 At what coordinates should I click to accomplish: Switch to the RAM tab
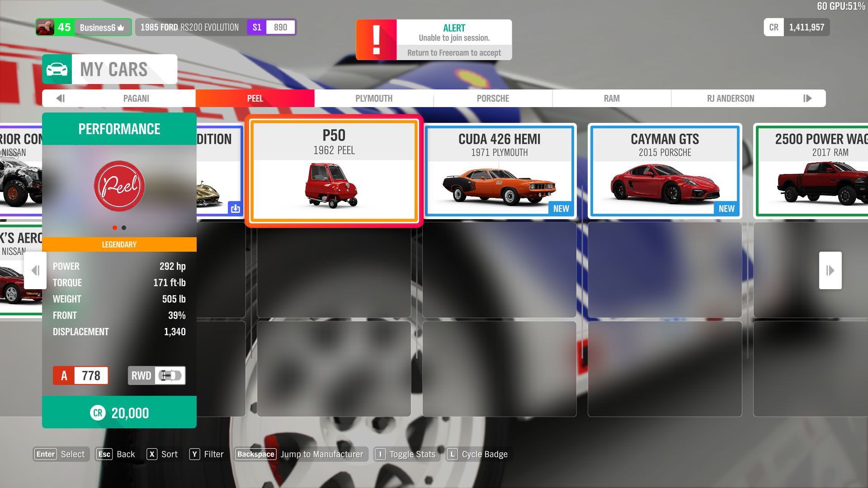(612, 99)
